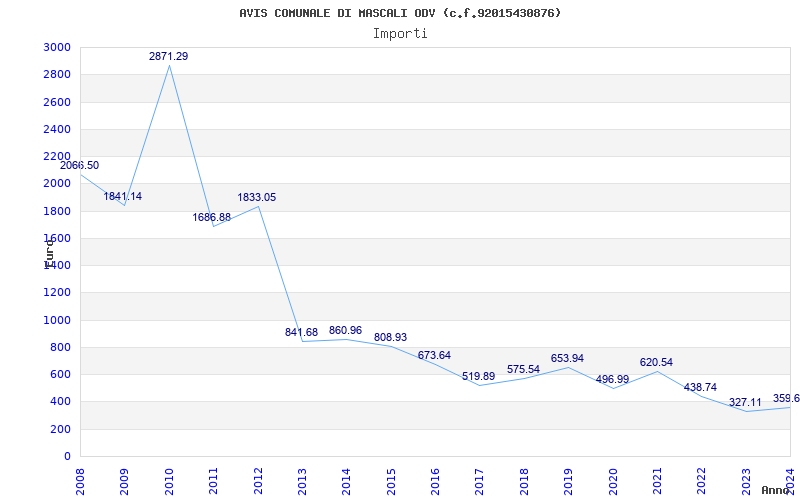Viewport: 800px width, 500px height.
Task: Select the 1686.88 data label
Action: (212, 217)
